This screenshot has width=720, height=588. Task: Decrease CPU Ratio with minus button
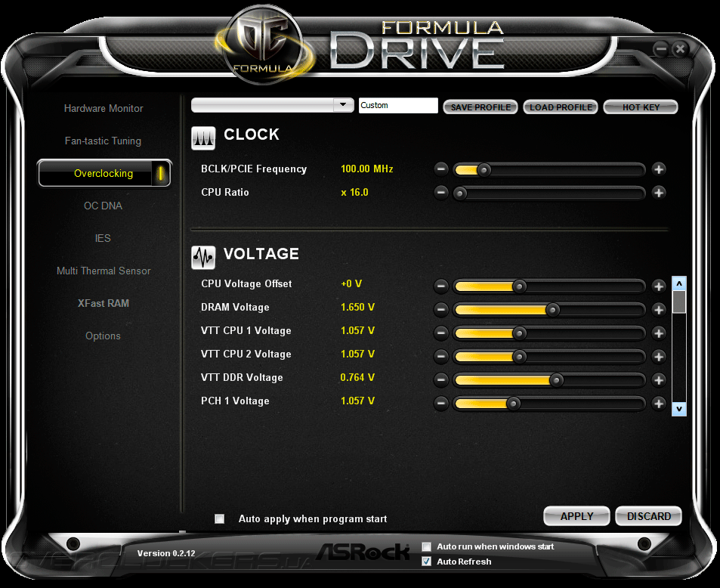tap(440, 192)
